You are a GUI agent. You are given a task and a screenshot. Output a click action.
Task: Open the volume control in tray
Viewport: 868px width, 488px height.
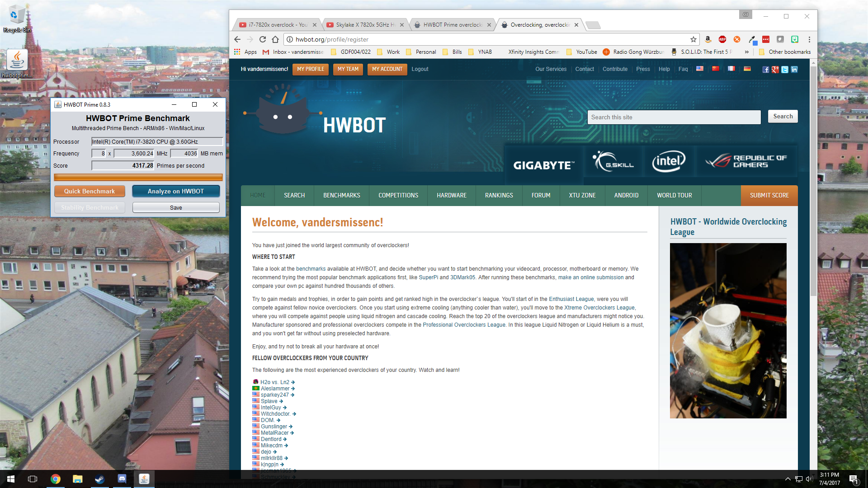click(809, 479)
